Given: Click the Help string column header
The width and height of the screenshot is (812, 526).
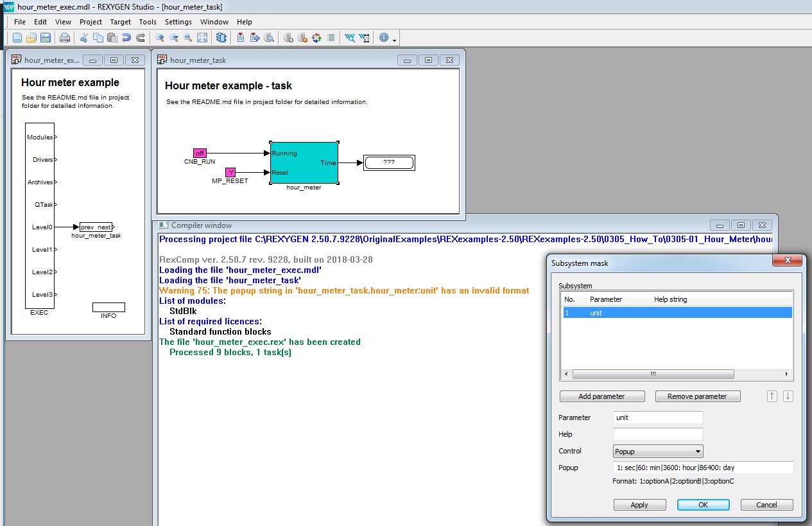Looking at the screenshot, I should point(721,299).
